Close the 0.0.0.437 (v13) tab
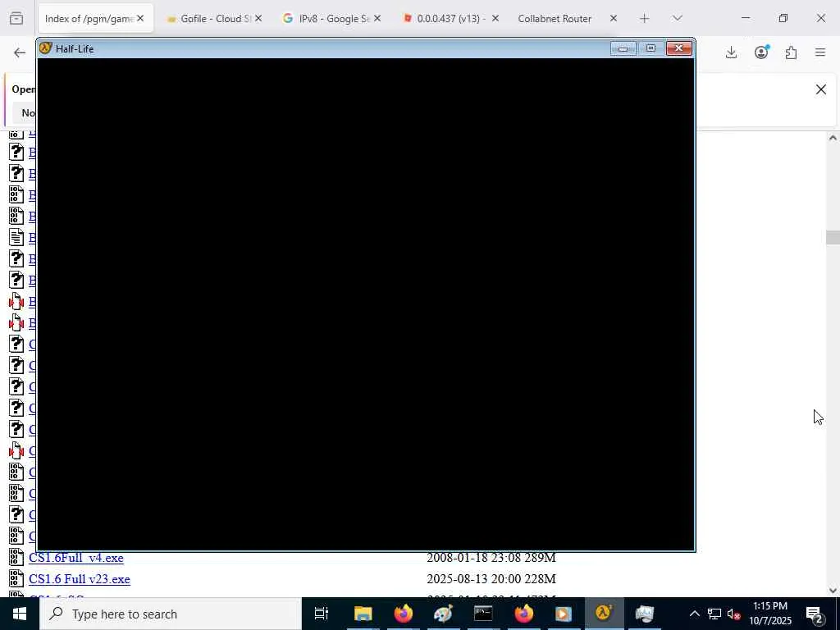This screenshot has height=630, width=840. [x=495, y=19]
